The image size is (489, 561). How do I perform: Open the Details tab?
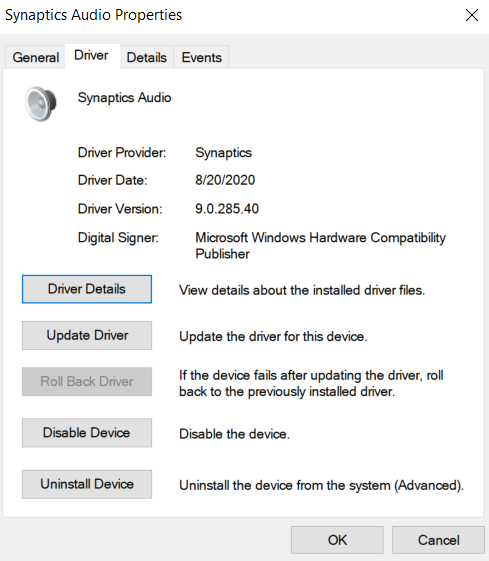coord(147,57)
